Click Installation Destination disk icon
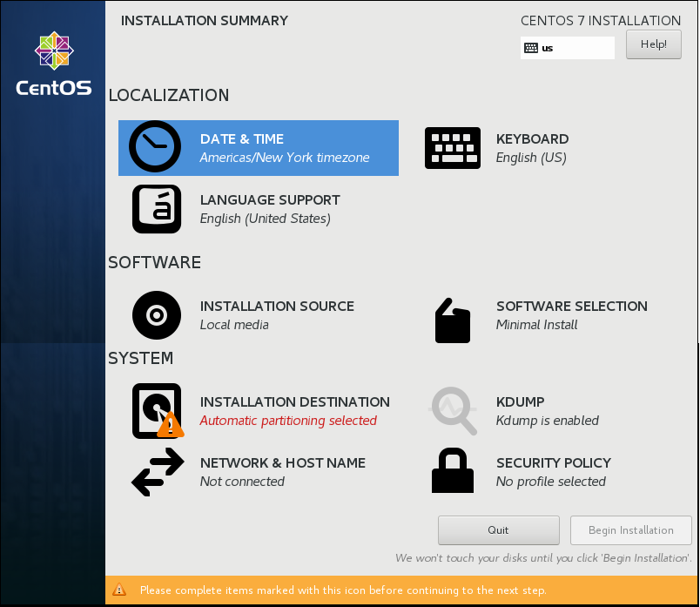This screenshot has width=700, height=607. tap(158, 411)
